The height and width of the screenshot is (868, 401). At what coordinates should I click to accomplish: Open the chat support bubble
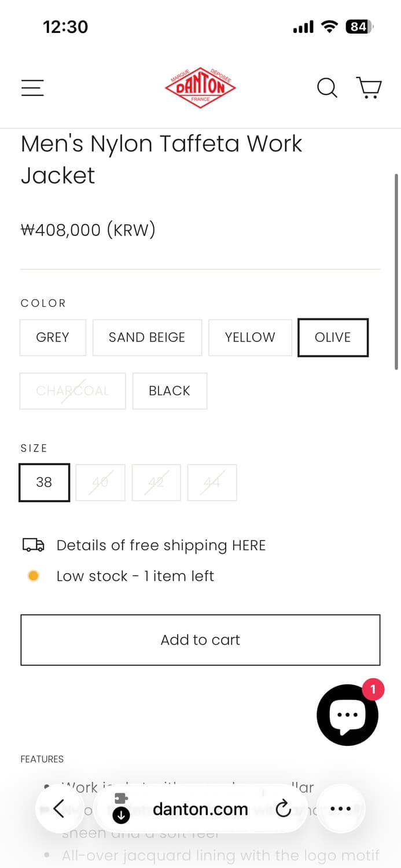(x=347, y=715)
